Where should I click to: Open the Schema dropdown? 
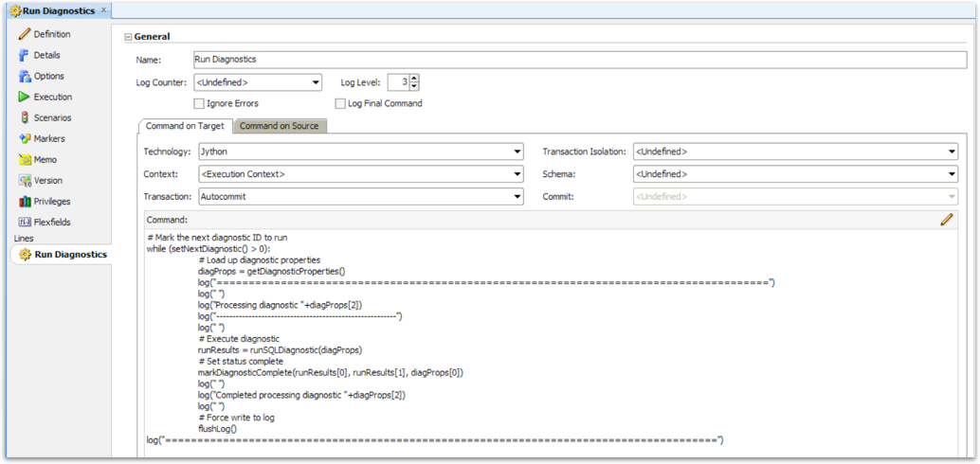(795, 173)
